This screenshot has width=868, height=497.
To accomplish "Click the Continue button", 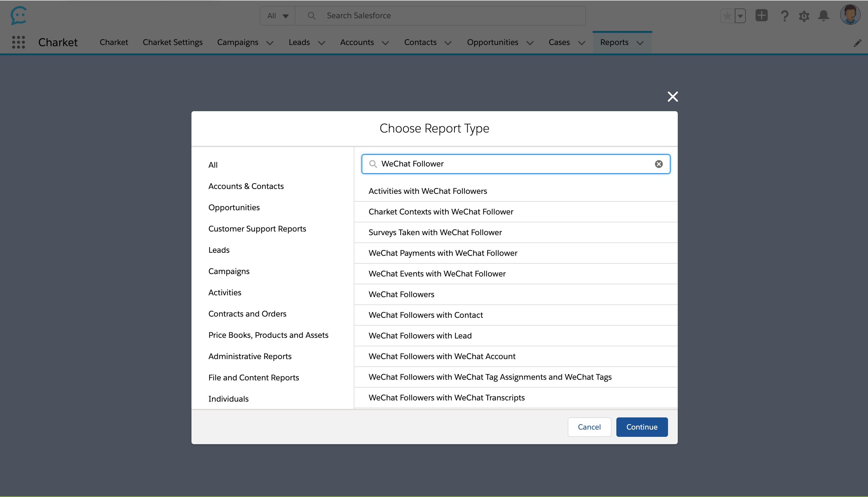I will point(642,427).
